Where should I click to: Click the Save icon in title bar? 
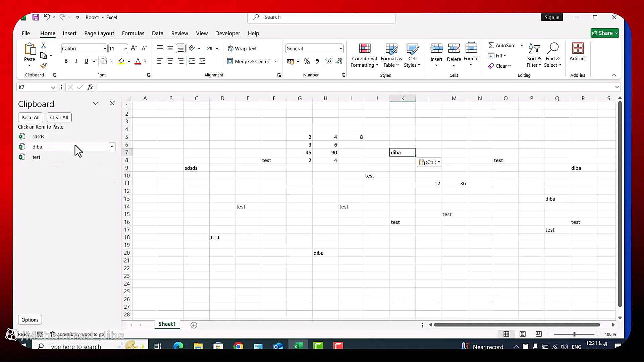(36, 17)
